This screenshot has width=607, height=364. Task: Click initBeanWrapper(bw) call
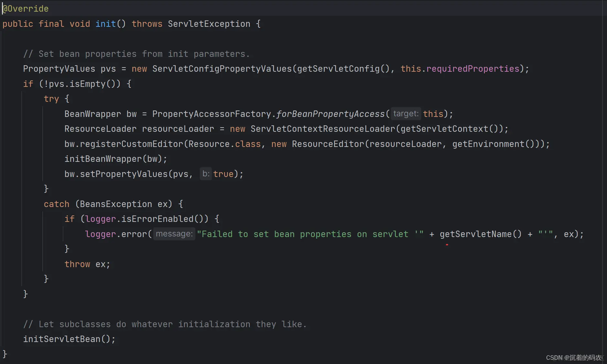pos(116,159)
